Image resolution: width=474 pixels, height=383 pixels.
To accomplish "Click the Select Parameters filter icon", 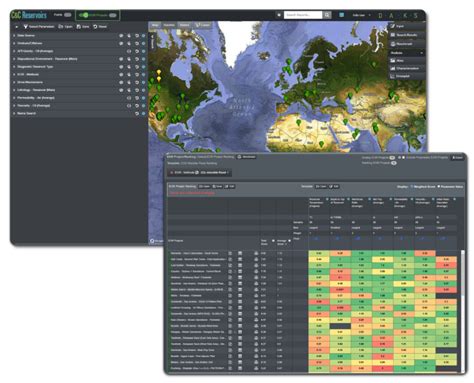I will coord(25,26).
